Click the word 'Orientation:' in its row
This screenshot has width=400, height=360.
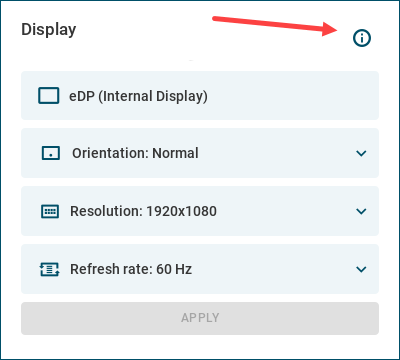coord(110,153)
